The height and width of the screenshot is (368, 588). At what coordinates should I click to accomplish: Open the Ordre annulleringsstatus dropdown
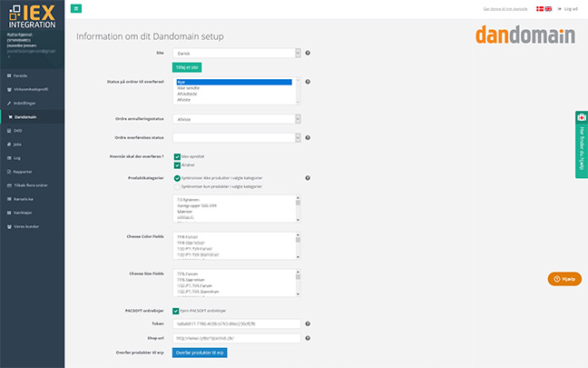[x=237, y=119]
